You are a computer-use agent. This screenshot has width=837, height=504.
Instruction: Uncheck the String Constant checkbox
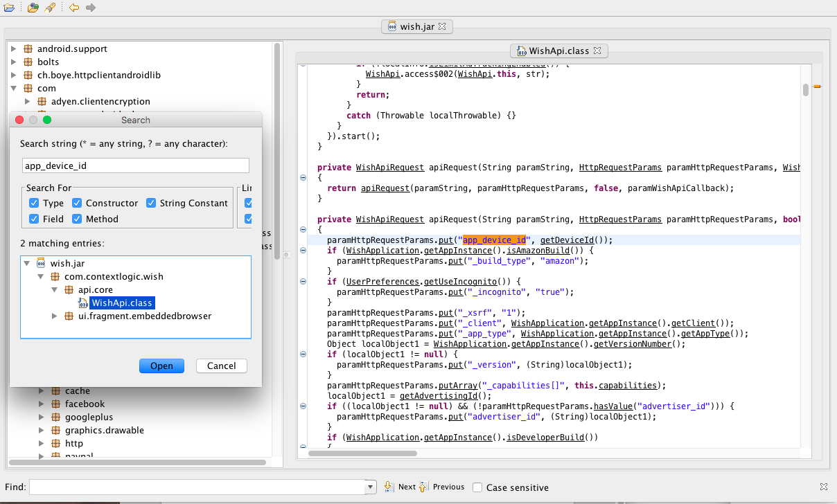151,204
